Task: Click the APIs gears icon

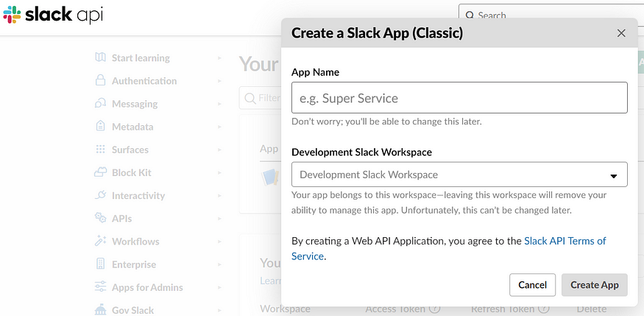Action: click(100, 218)
